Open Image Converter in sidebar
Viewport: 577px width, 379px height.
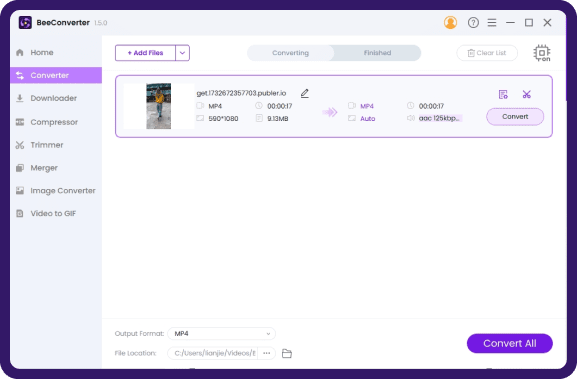point(56,191)
